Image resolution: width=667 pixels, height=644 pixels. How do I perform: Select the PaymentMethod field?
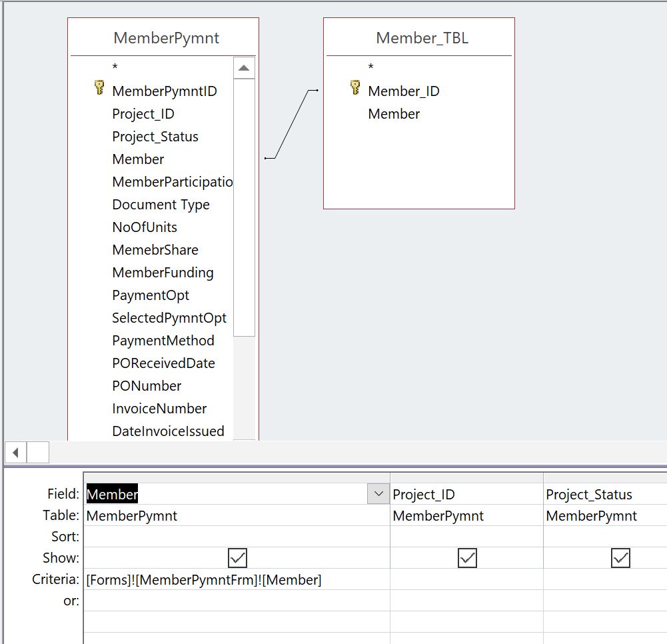[163, 341]
